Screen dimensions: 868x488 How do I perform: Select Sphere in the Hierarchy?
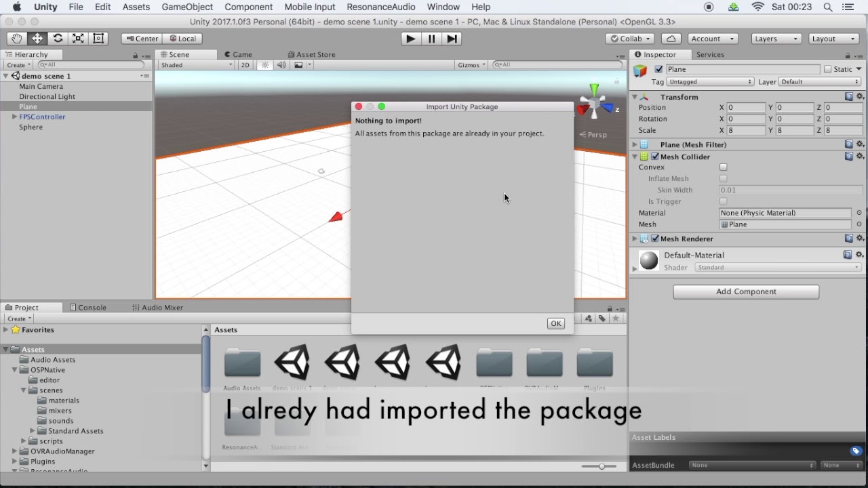point(31,127)
